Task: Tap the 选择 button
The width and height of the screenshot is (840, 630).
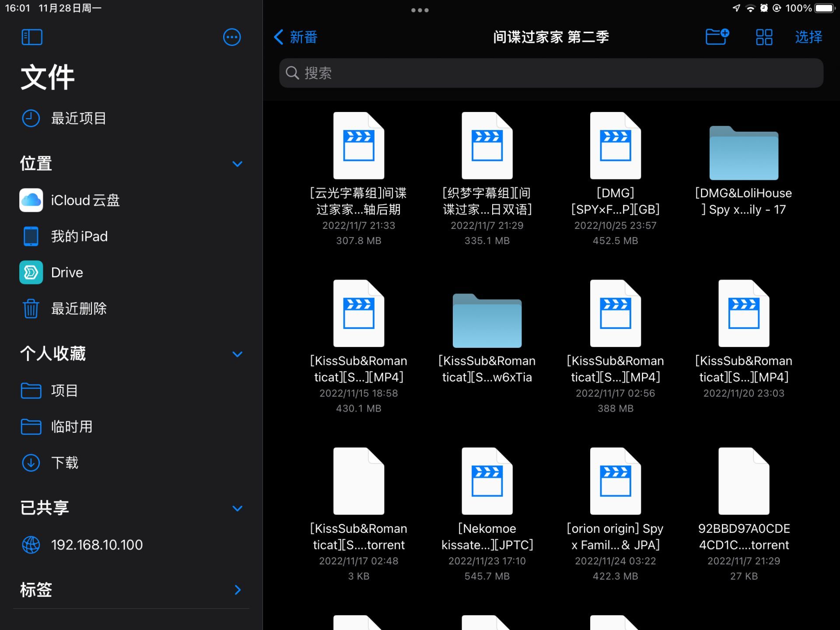Action: point(808,37)
